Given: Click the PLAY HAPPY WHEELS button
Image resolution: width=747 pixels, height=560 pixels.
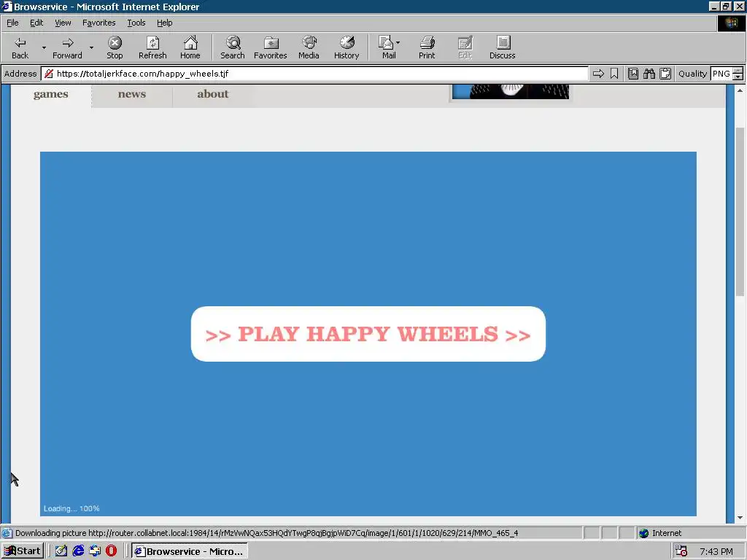Looking at the screenshot, I should (x=368, y=334).
